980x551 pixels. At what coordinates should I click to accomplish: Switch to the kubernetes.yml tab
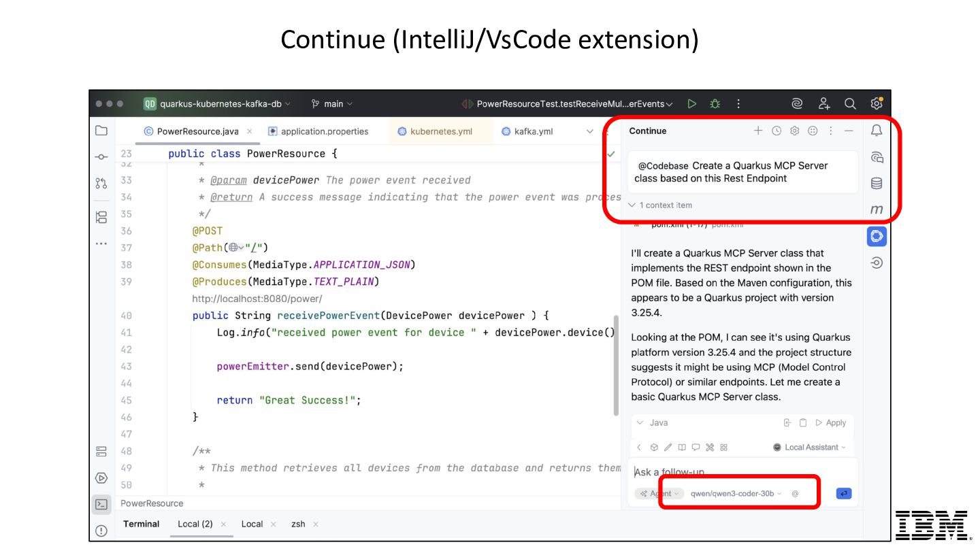(x=435, y=131)
